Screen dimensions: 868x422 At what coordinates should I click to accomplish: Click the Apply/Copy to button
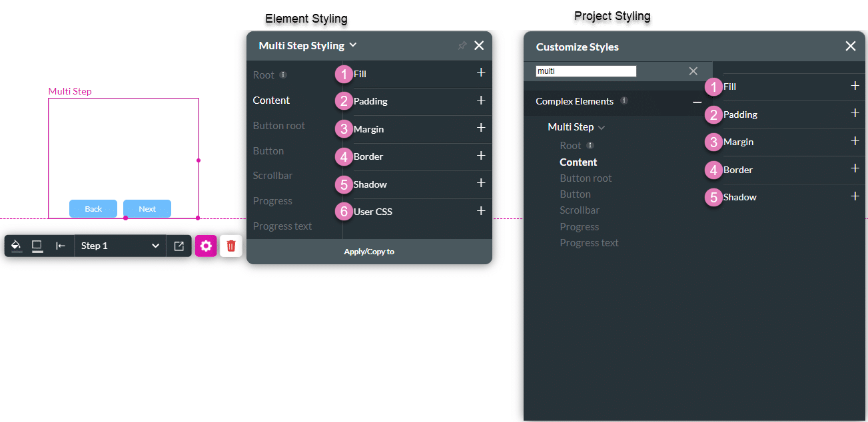[x=369, y=252]
